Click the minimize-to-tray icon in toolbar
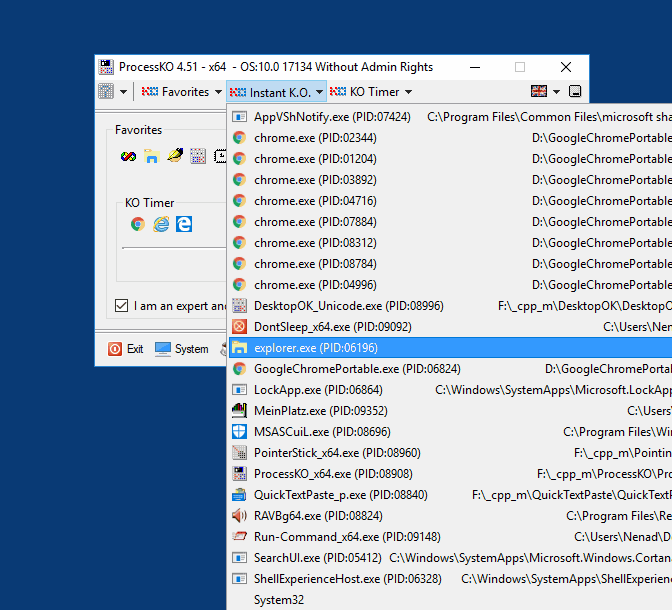The height and width of the screenshot is (610, 672). point(575,91)
